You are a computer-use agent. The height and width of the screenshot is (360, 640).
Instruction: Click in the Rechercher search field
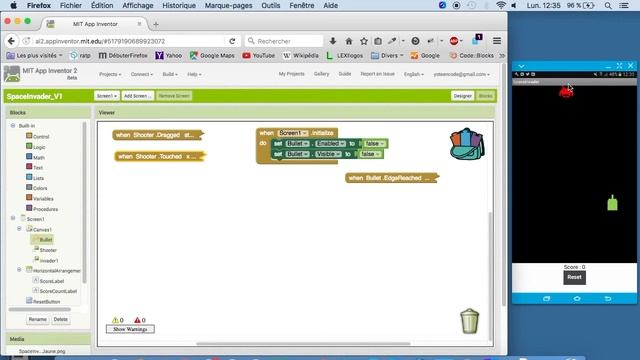click(284, 41)
